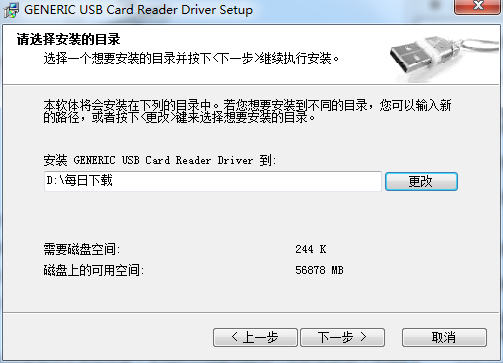
Task: Click the subtitle starting with 选择一个想要安装的目录
Action: tap(191, 59)
